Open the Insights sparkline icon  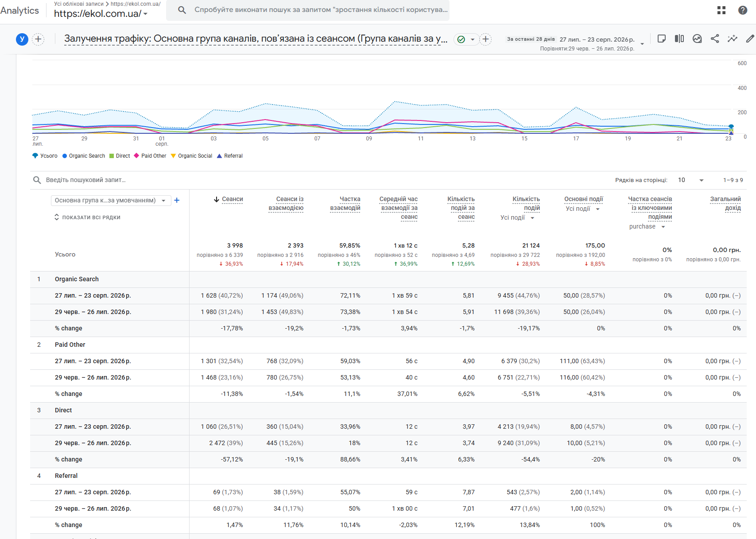(x=733, y=39)
